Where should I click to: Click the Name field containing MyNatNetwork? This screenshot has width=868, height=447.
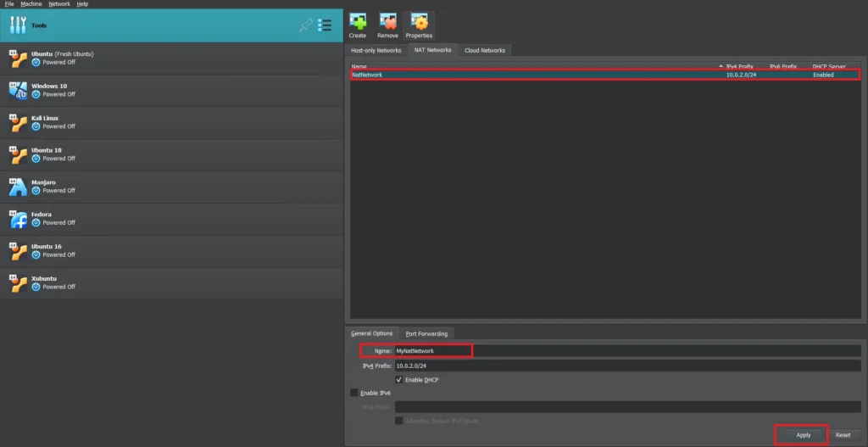628,350
